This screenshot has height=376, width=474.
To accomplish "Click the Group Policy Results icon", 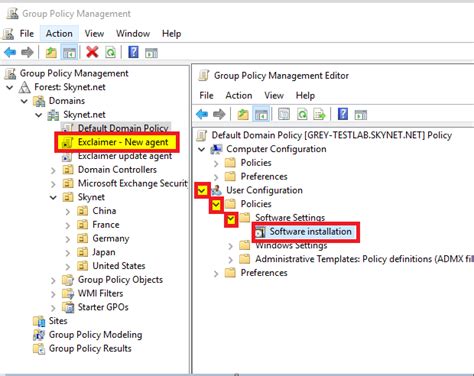I will [39, 349].
